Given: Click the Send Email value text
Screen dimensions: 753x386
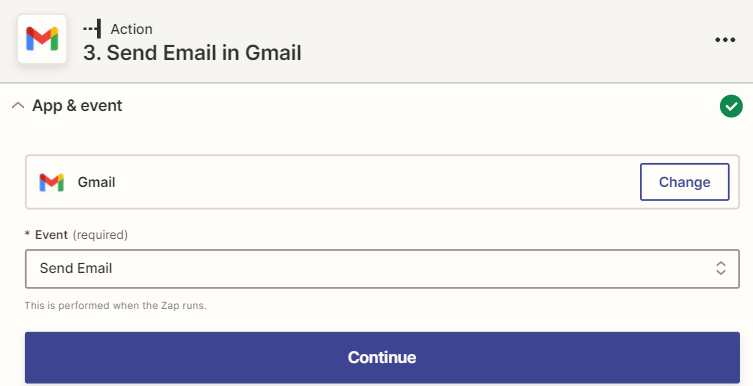Looking at the screenshot, I should [x=76, y=268].
